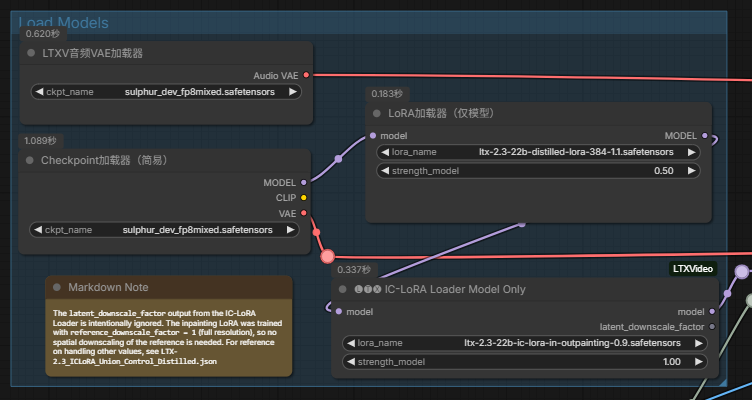The image size is (752, 400).
Task: Click the Markdown Note body text
Action: (168, 337)
